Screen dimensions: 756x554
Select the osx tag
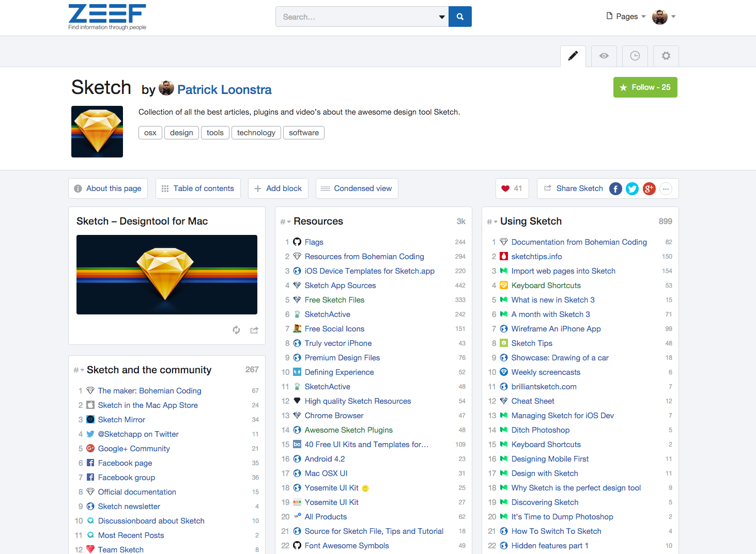coord(150,133)
